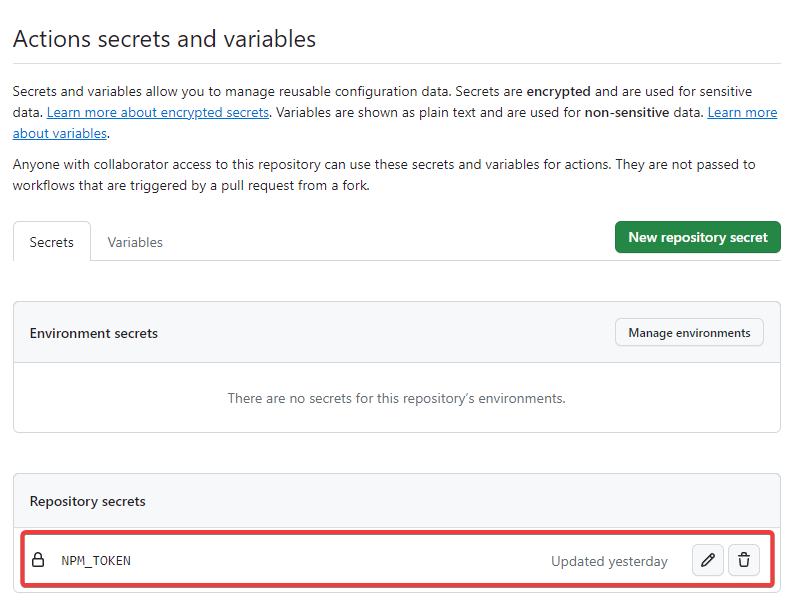Click the 'about variables' link text
The height and width of the screenshot is (606, 799).
pyautogui.click(x=60, y=134)
